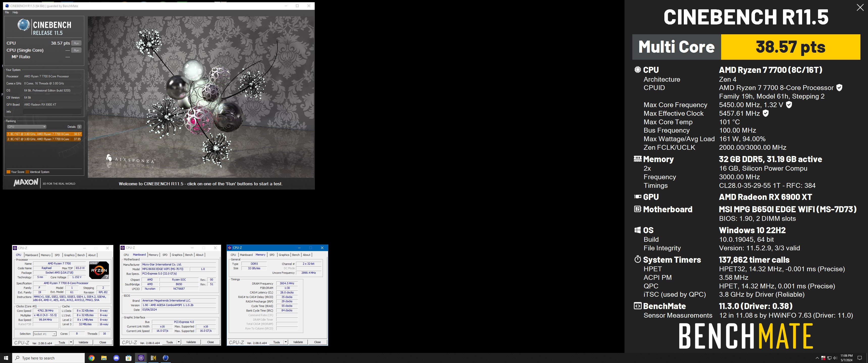Viewport: 868px width, 363px height.
Task: Click Validate in the CPU-Z Memory window
Action: 298,342
